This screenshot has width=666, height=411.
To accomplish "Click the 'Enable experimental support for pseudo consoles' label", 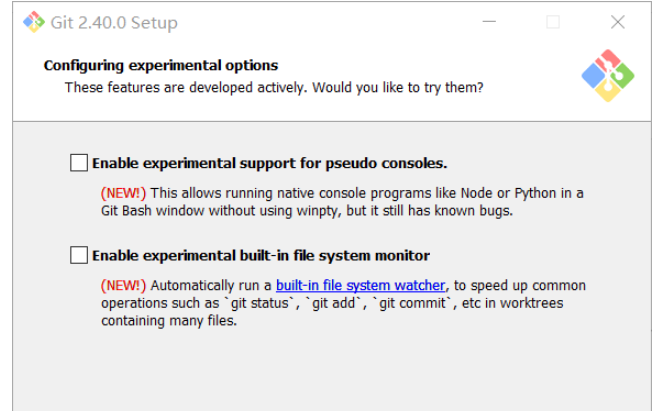I will point(269,163).
